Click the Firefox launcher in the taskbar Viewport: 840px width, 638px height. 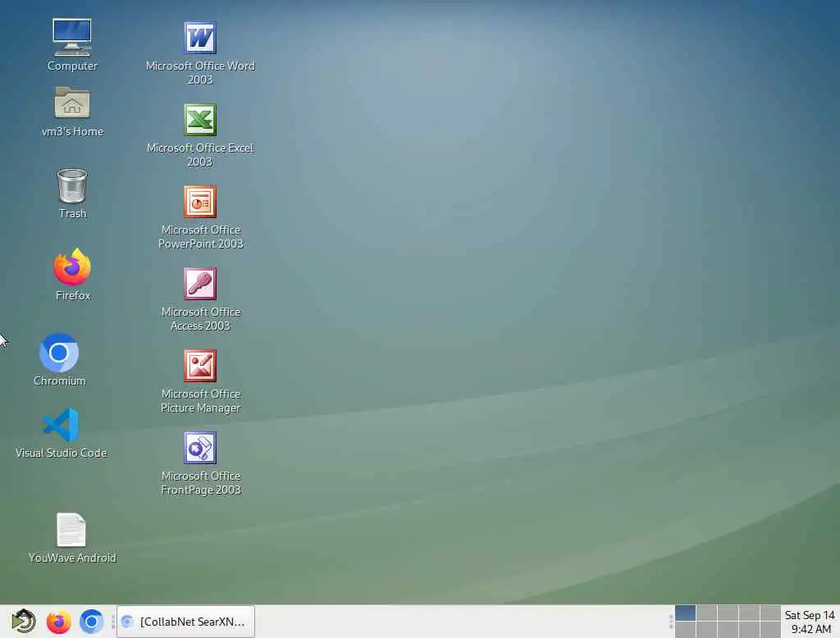click(58, 622)
